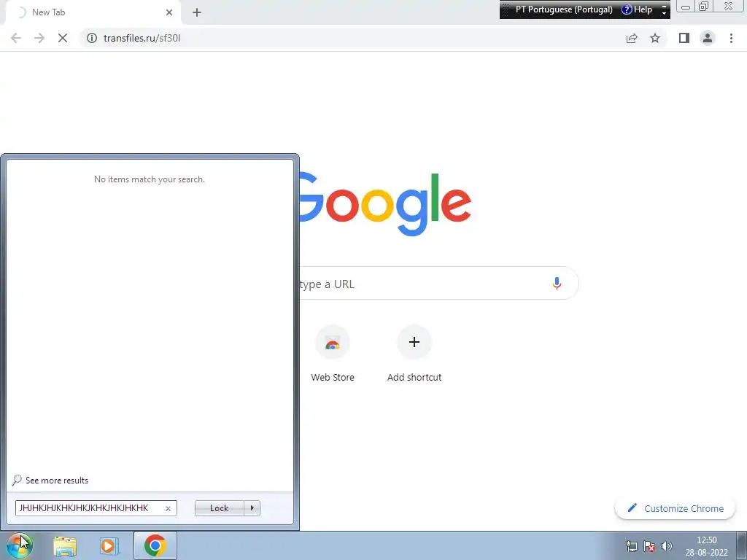This screenshot has height=560, width=747.
Task: Share this page icon
Action: tap(632, 38)
